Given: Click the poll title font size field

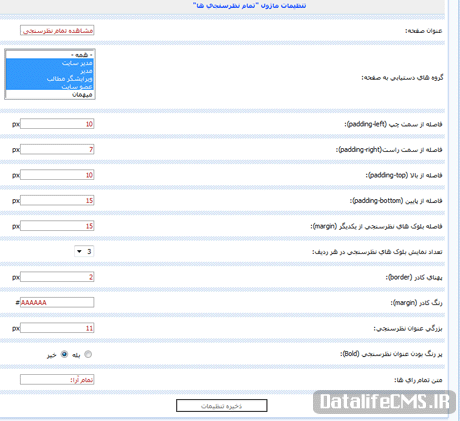Looking at the screenshot, I should (57, 328).
